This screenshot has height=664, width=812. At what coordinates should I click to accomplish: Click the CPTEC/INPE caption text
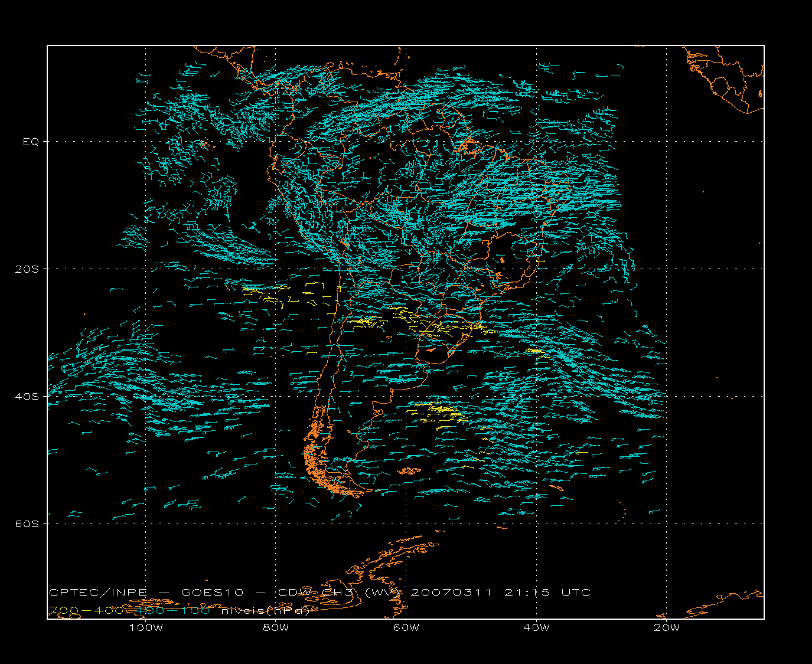point(98,592)
